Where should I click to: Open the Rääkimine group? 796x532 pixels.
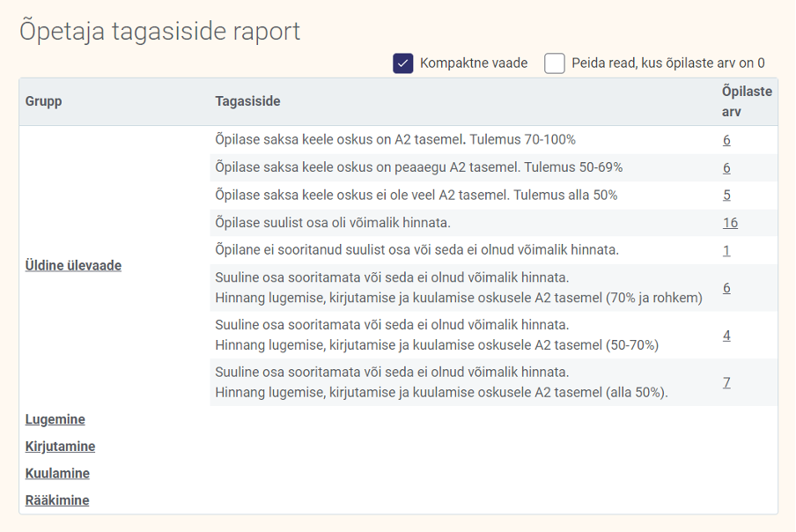57,500
